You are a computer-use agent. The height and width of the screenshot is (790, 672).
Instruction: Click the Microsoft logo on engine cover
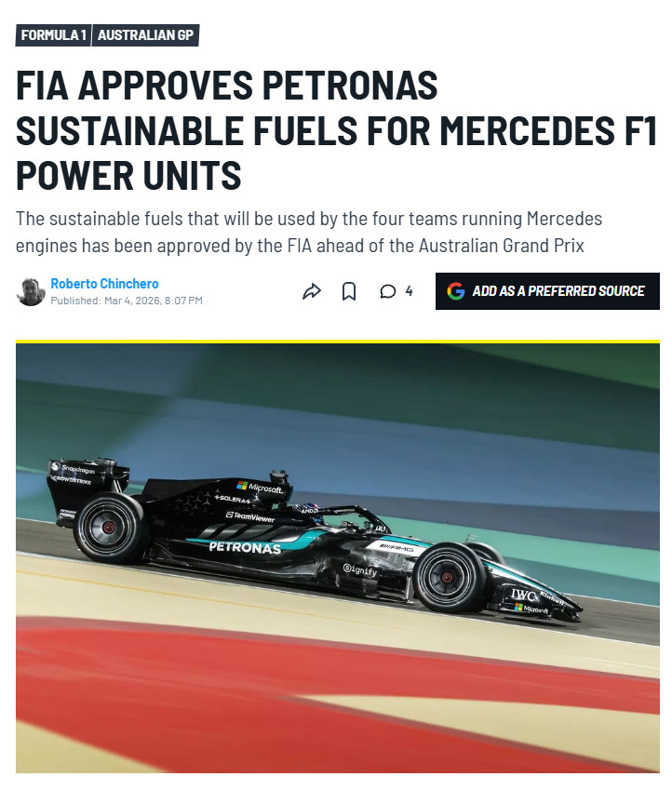point(260,487)
